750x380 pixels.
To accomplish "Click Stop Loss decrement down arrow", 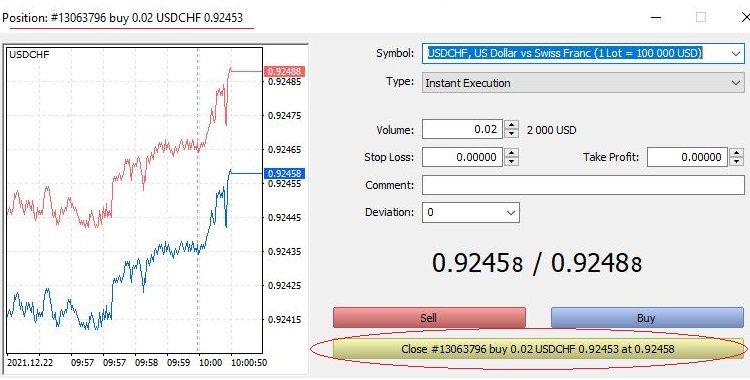I will coord(511,161).
